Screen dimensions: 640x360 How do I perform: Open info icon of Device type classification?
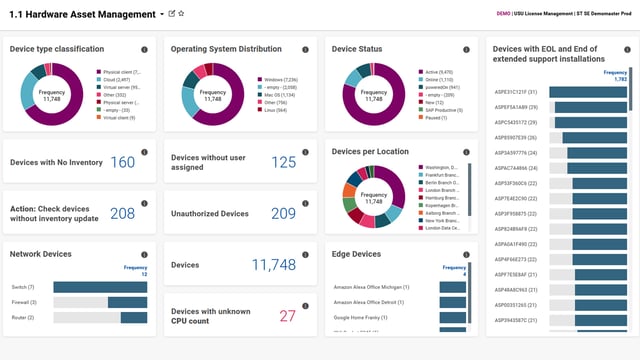[144, 49]
